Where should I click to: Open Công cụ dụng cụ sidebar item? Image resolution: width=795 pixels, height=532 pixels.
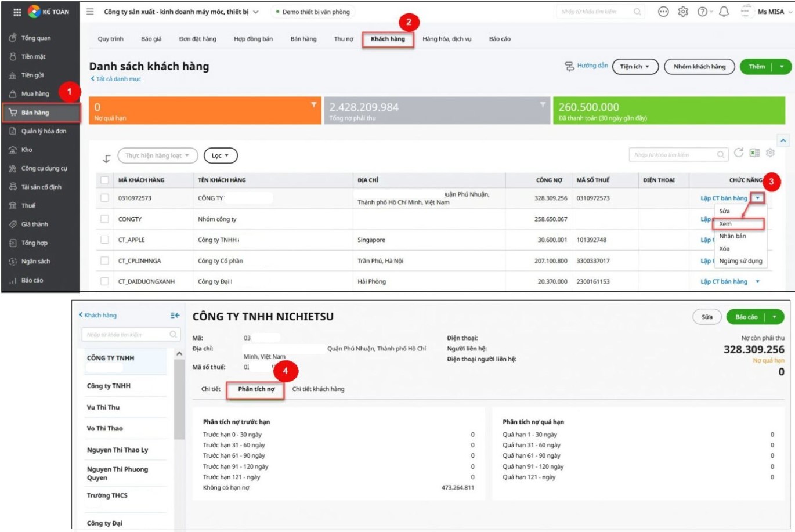tap(44, 168)
